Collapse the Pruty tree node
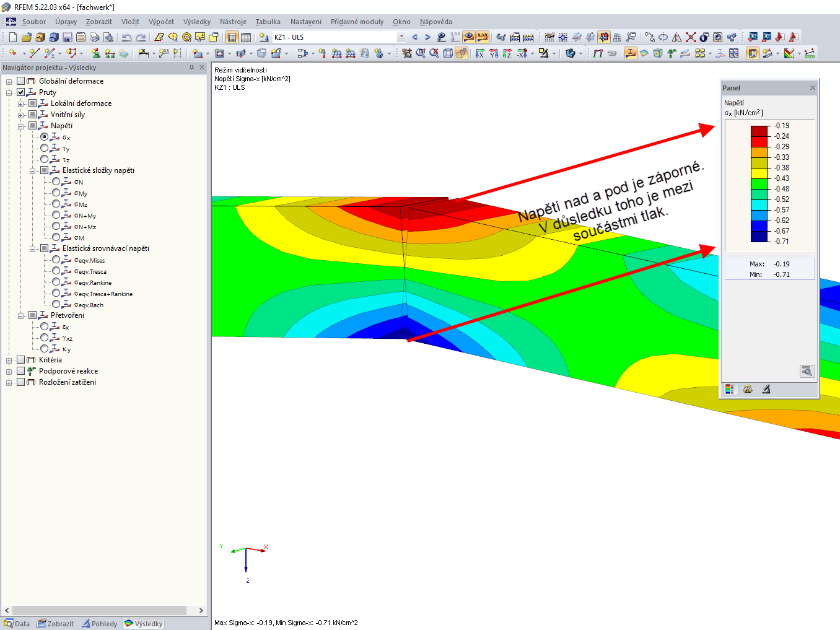 click(x=9, y=93)
